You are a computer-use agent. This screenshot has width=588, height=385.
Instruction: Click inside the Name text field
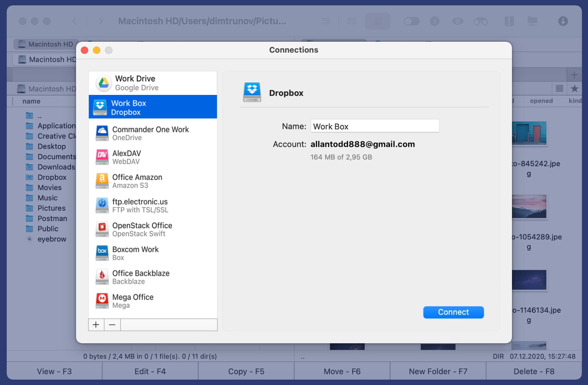(374, 126)
